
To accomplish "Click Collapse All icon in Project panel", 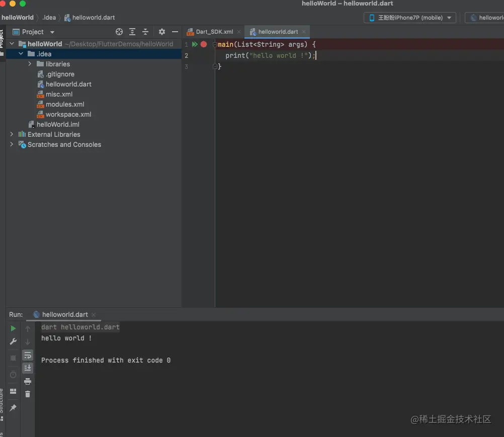I will (x=145, y=32).
